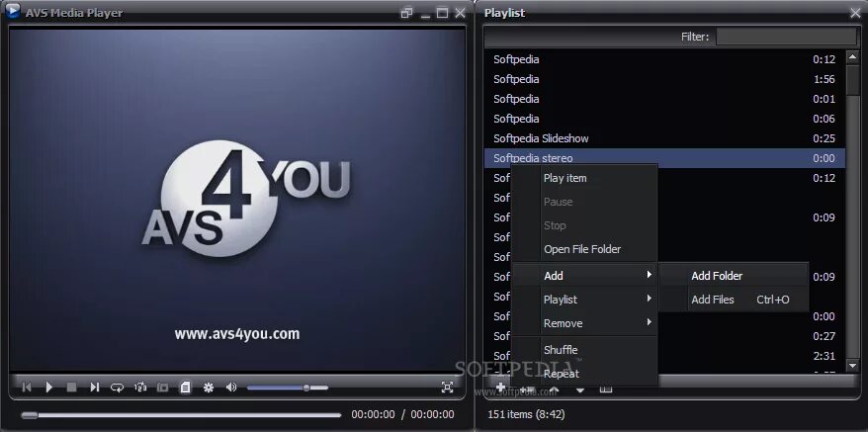This screenshot has height=432, width=868.
Task: Start playback with the play button
Action: [48, 388]
